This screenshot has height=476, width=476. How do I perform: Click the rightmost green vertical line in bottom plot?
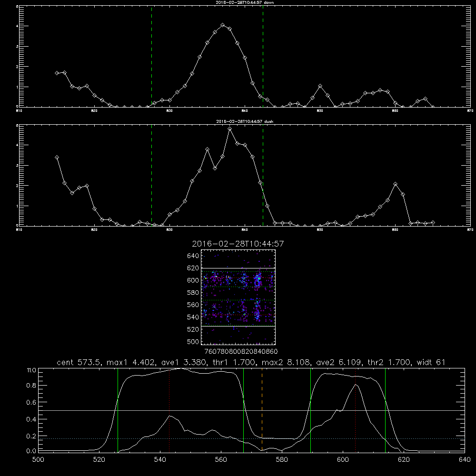tap(385, 410)
